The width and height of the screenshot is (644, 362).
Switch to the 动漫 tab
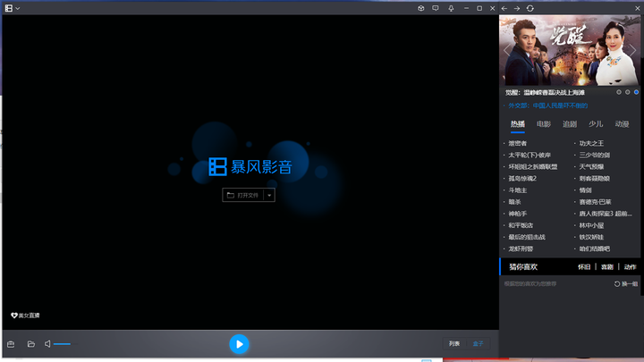(622, 124)
